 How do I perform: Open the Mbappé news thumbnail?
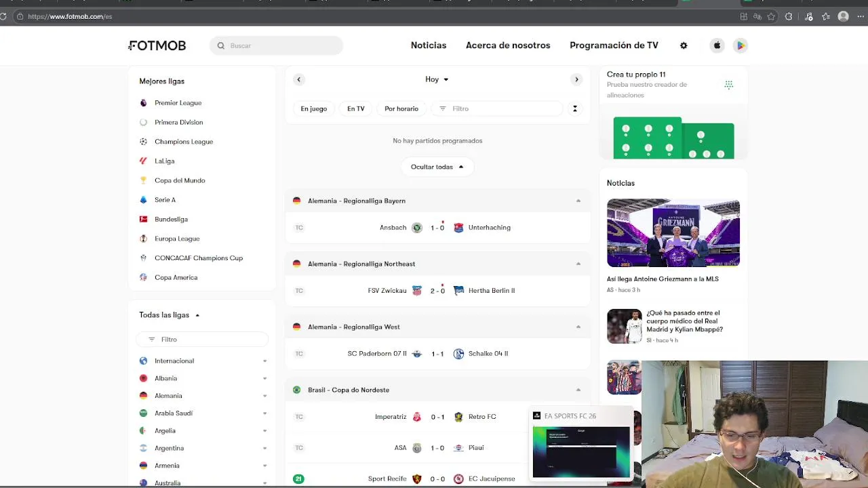click(x=624, y=326)
